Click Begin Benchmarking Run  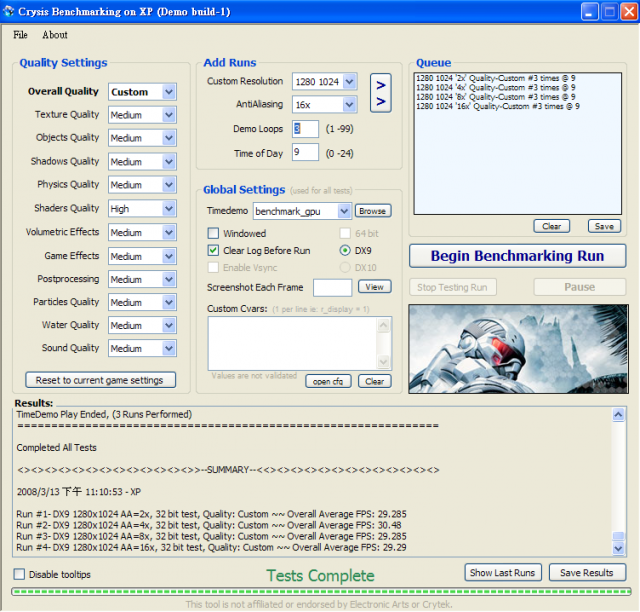coord(517,256)
